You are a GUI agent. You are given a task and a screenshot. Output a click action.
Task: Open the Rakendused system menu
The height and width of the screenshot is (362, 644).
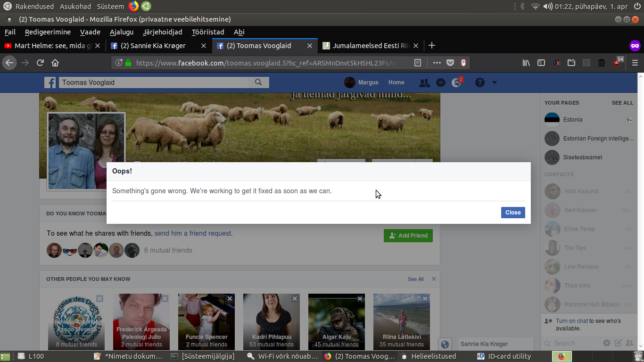tap(34, 7)
